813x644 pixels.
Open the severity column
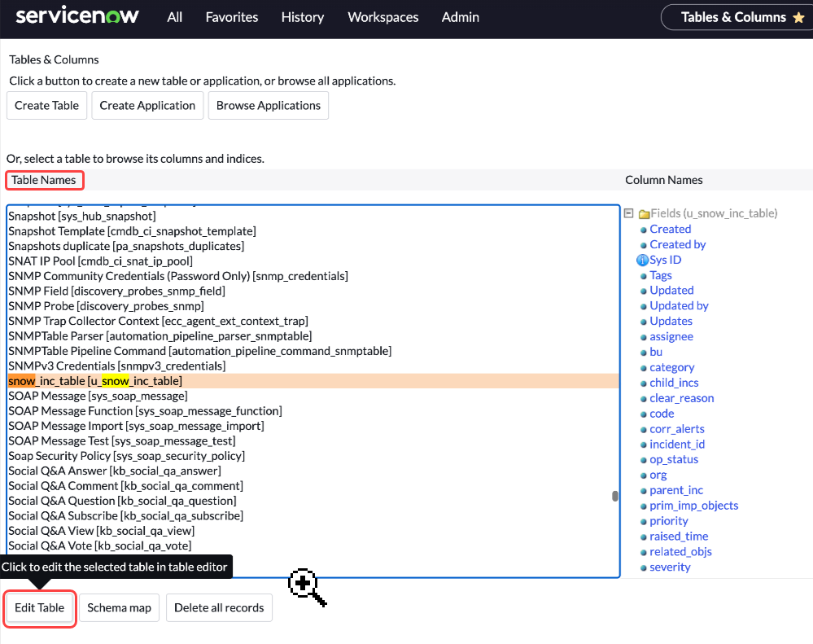670,567
